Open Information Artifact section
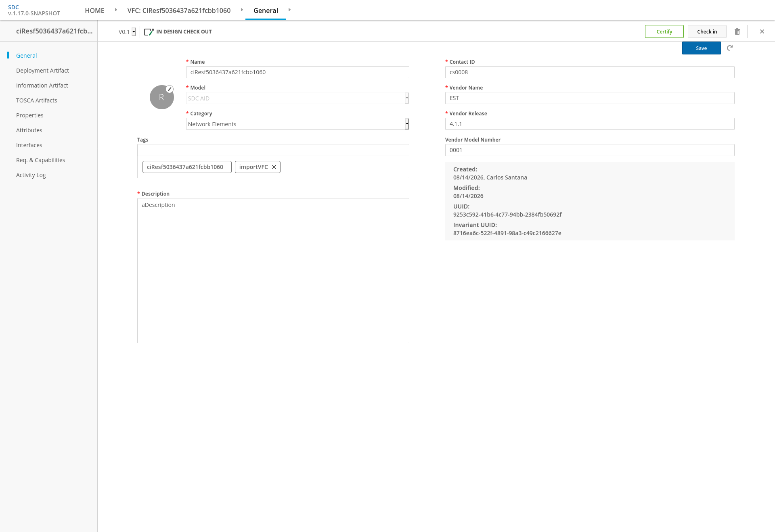 coord(42,86)
